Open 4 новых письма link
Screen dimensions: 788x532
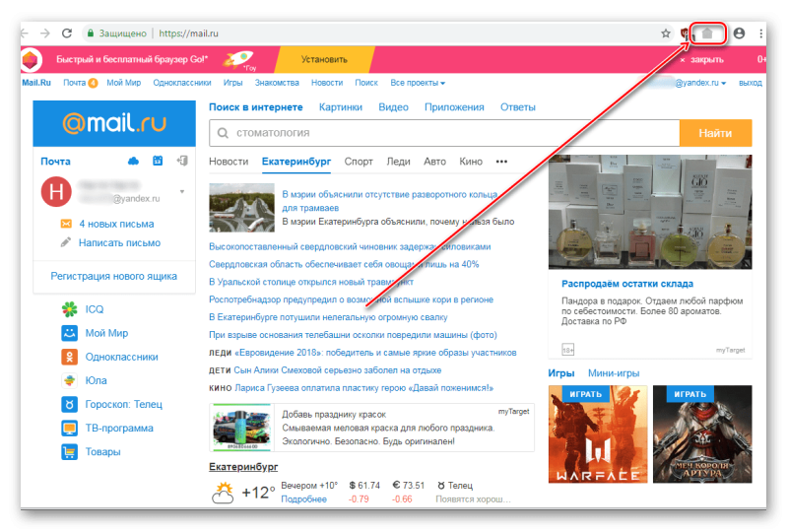[116, 224]
